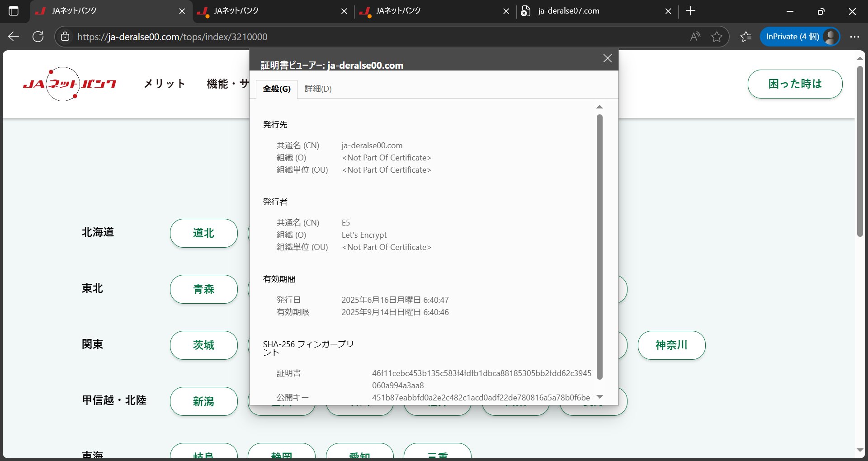
Task: Click the issuer common name E5 value
Action: (346, 223)
